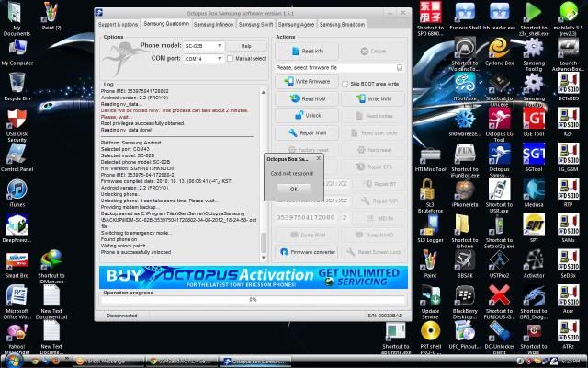Viewport: 588px width, 368px height.
Task: Click the Operation progress bar
Action: tap(254, 300)
